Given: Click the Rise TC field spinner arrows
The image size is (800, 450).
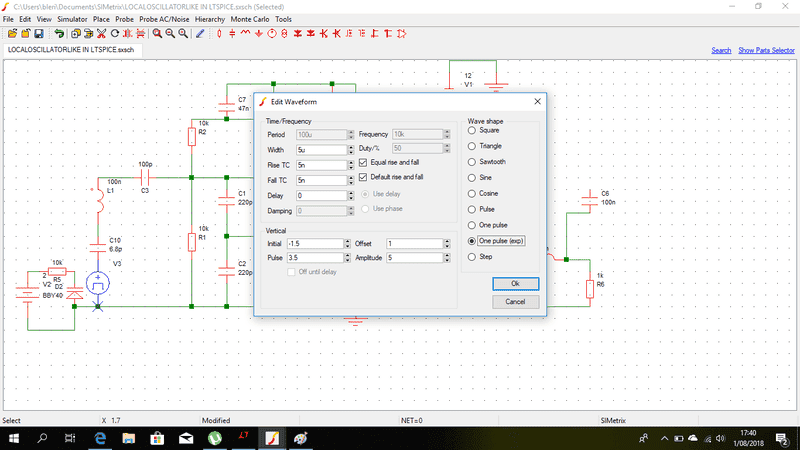Looking at the screenshot, I should [x=351, y=165].
